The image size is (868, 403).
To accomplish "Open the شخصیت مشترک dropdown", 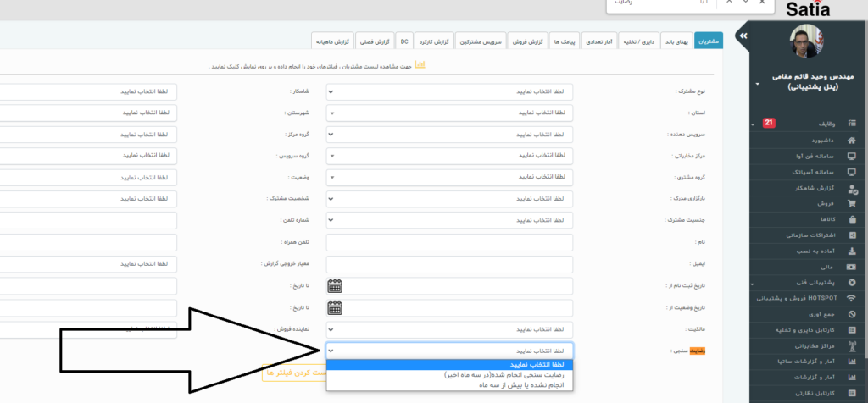I will [88, 198].
